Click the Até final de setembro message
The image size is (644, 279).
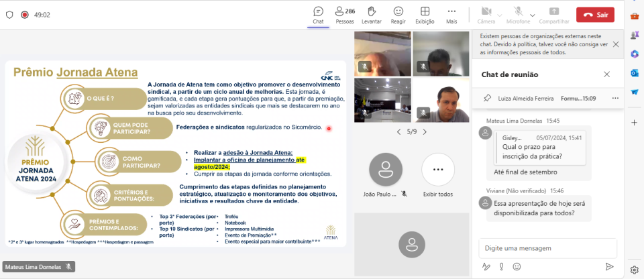[525, 172]
